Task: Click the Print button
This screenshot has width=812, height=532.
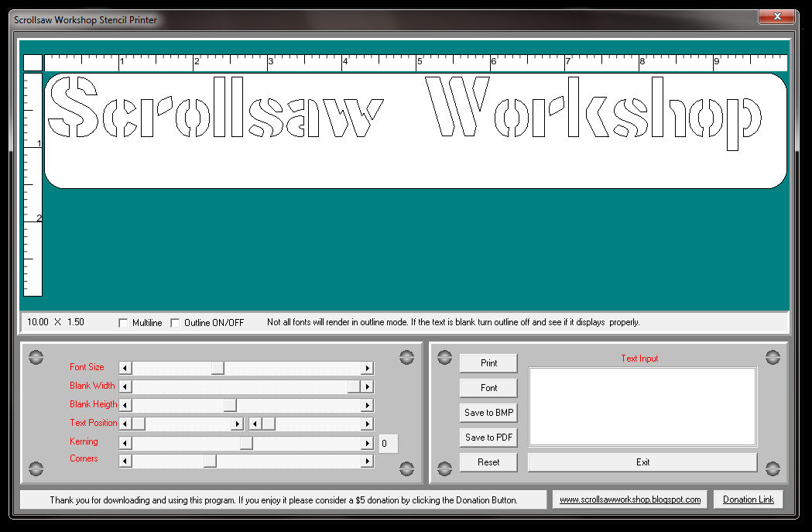Action: point(488,362)
